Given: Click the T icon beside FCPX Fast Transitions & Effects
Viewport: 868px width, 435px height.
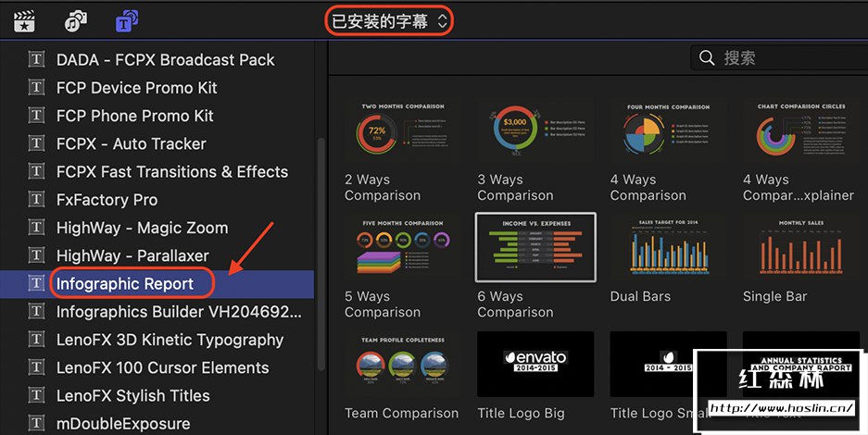Looking at the screenshot, I should (x=36, y=171).
